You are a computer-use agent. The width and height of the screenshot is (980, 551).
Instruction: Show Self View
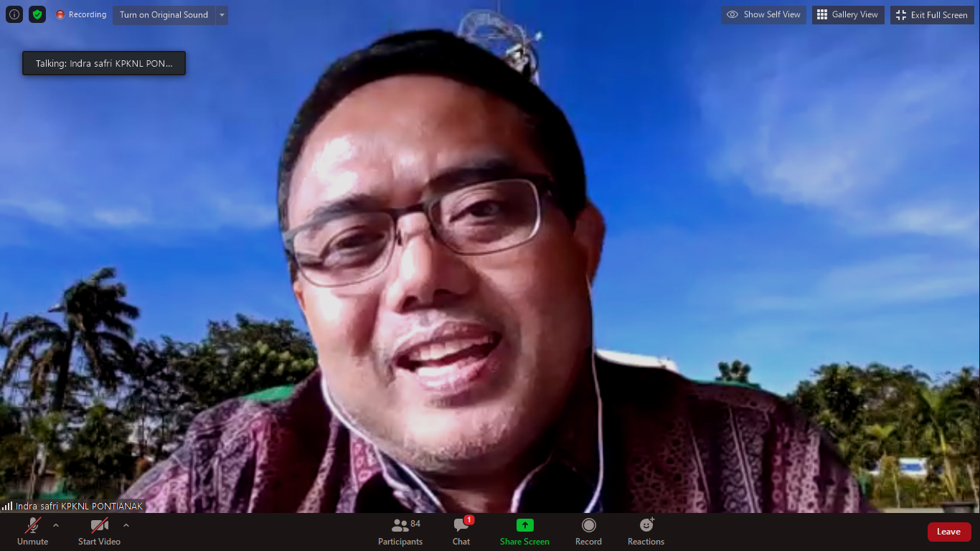[x=763, y=15]
